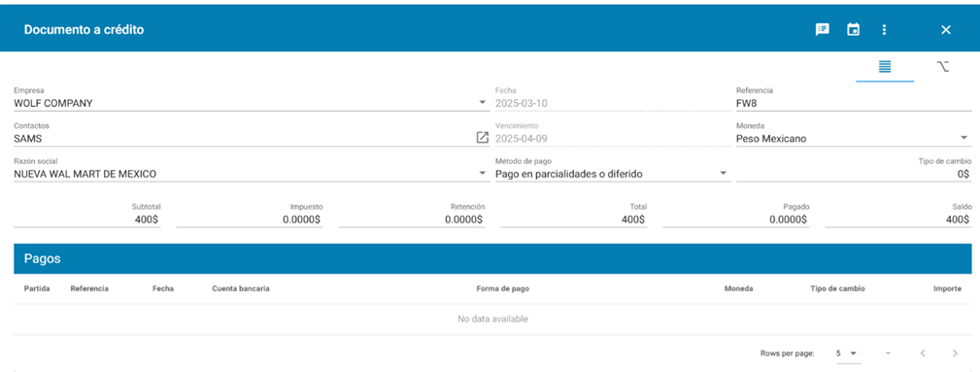Viewport: 980px width, 372px height.
Task: Go to next page of Pagos table
Action: (955, 354)
